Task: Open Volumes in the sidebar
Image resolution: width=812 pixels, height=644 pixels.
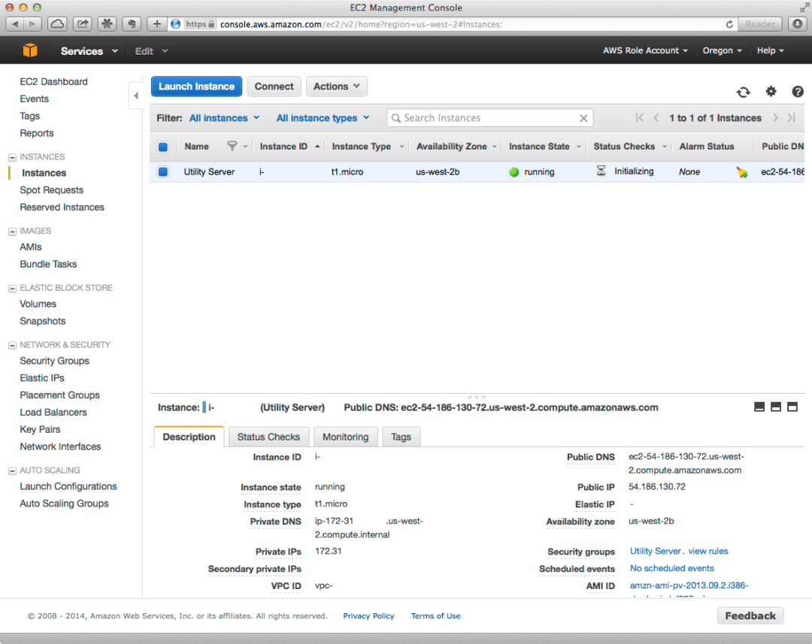Action: click(38, 304)
